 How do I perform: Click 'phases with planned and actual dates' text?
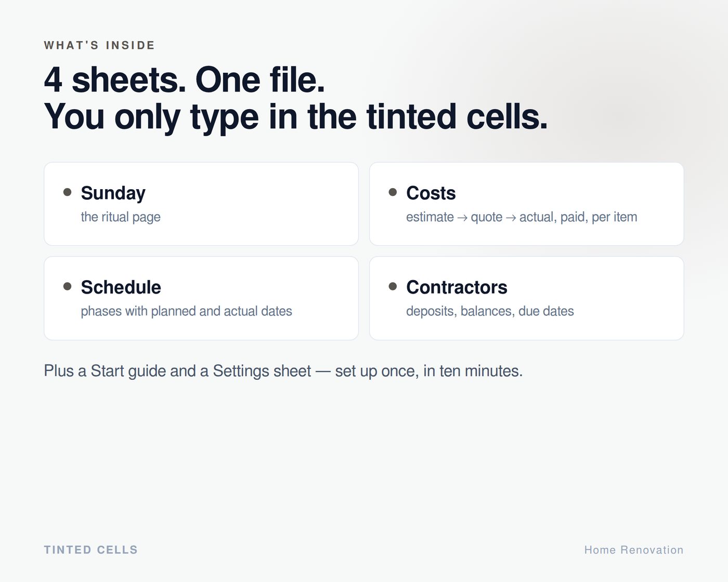186,311
